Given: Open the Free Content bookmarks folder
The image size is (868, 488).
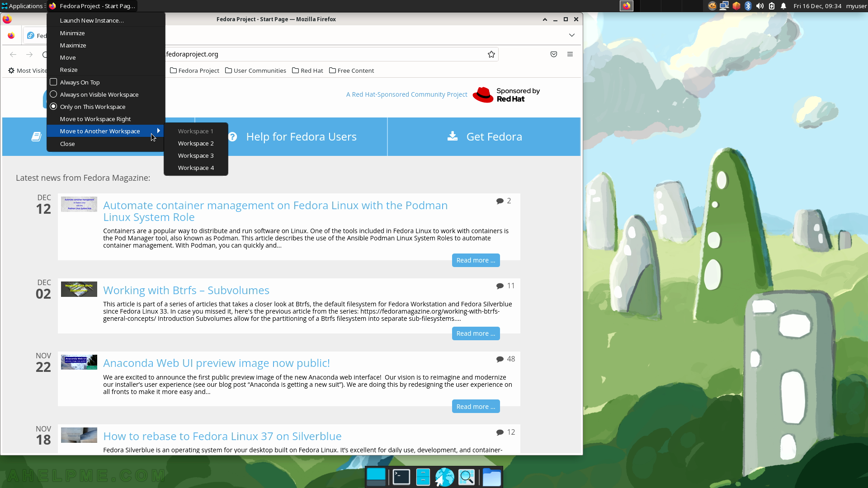Looking at the screenshot, I should tap(351, 70).
